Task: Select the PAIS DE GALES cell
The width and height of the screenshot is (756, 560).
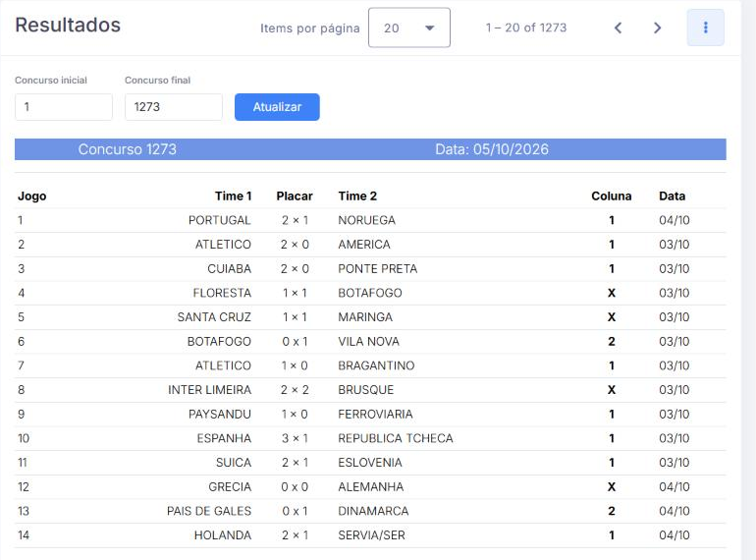Action: 209,511
